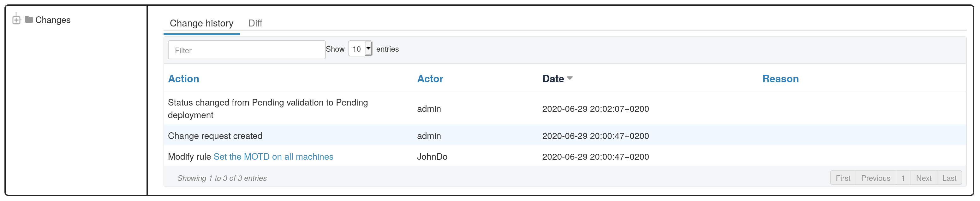The image size is (980, 201).
Task: Jump to the Last page
Action: 949,178
